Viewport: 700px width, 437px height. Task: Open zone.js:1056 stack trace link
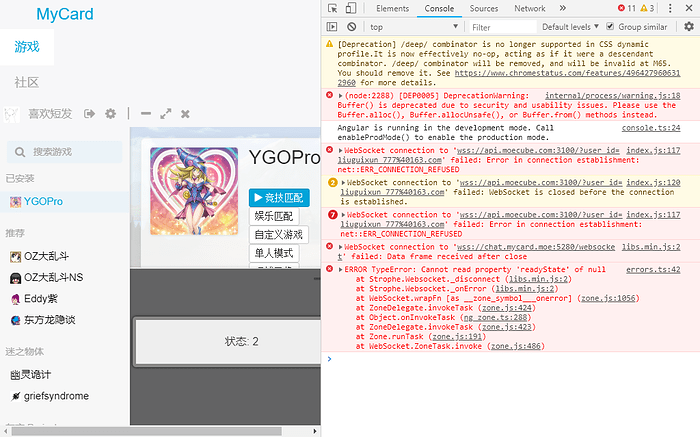(608, 298)
